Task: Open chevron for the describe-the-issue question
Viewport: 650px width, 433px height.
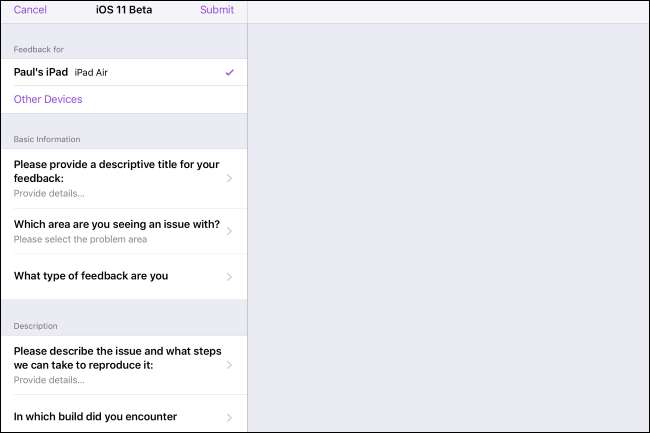Action: 230,365
